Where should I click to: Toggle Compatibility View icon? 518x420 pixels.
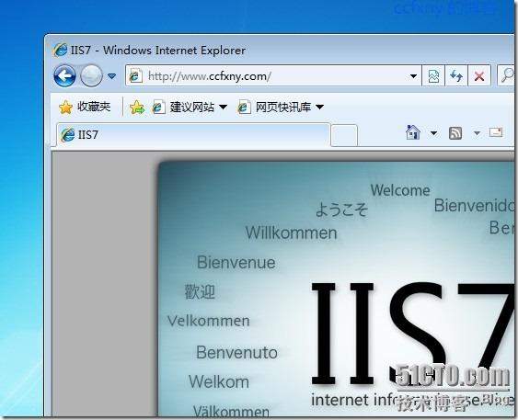click(433, 76)
